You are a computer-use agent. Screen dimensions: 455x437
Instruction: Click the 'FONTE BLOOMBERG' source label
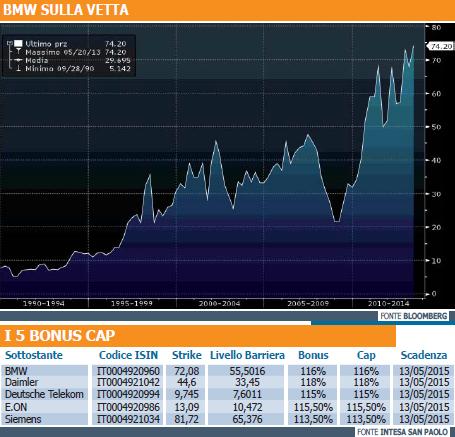coord(414,316)
